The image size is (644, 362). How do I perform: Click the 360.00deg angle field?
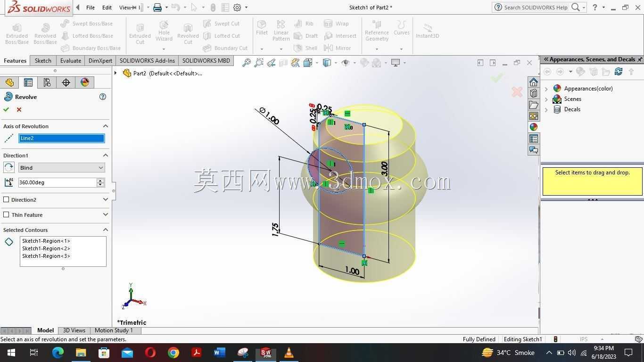(x=57, y=182)
